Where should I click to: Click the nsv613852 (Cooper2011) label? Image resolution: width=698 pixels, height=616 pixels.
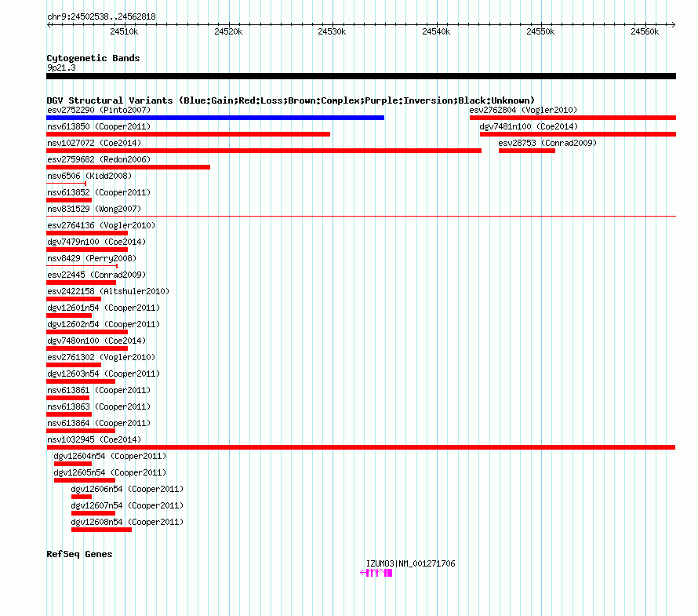[x=99, y=192]
